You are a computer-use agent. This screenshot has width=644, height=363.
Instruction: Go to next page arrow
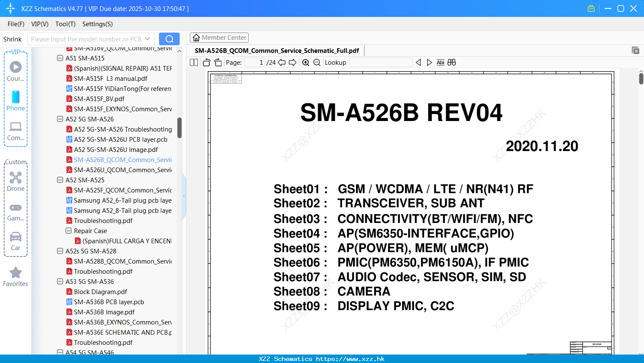[x=292, y=63]
